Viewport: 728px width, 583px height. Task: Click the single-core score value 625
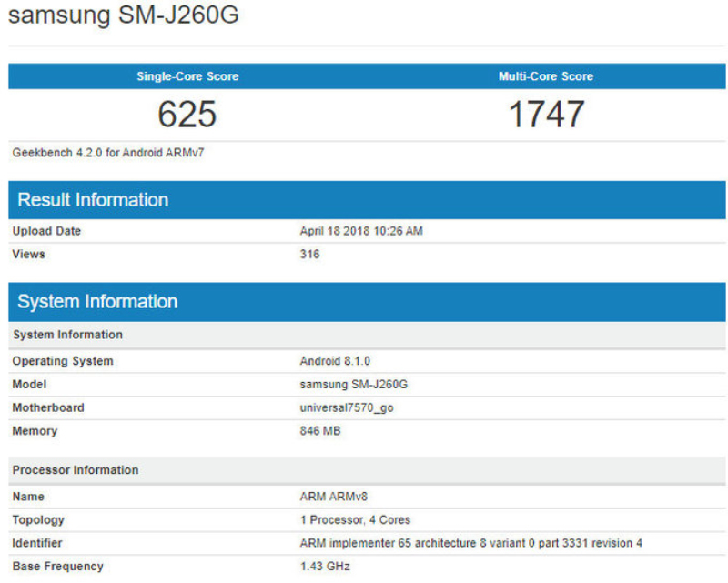click(186, 114)
